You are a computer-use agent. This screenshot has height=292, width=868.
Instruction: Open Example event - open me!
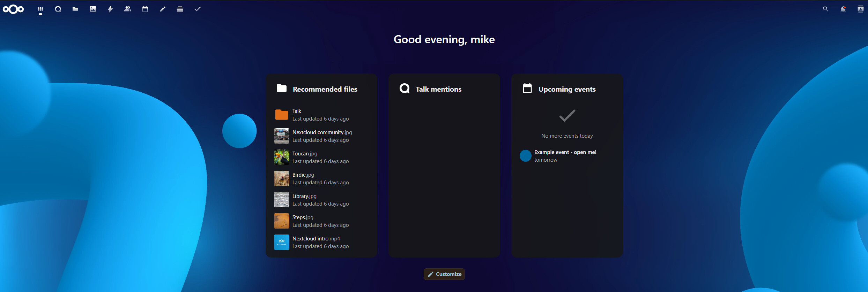tap(565, 152)
